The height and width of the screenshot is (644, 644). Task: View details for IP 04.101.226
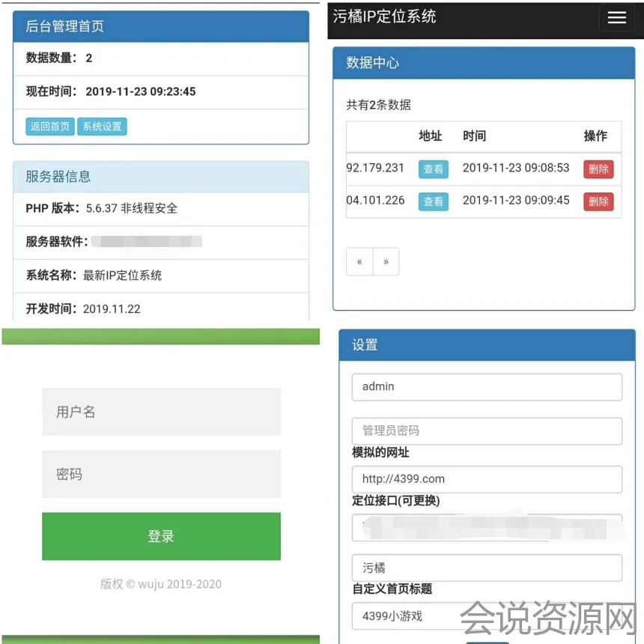(433, 201)
